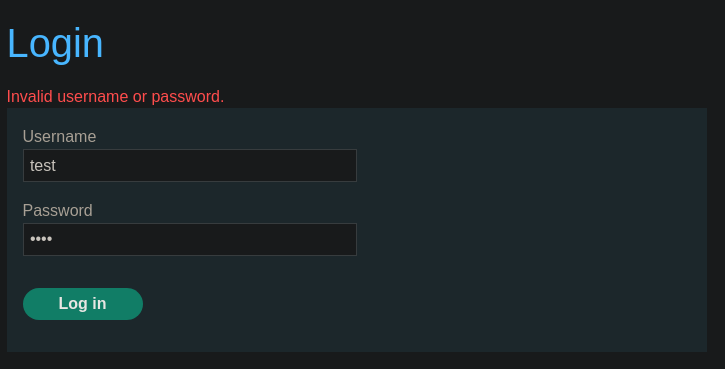Image resolution: width=725 pixels, height=369 pixels.
Task: Place cursor on 'test' text in Username box
Action: (43, 166)
